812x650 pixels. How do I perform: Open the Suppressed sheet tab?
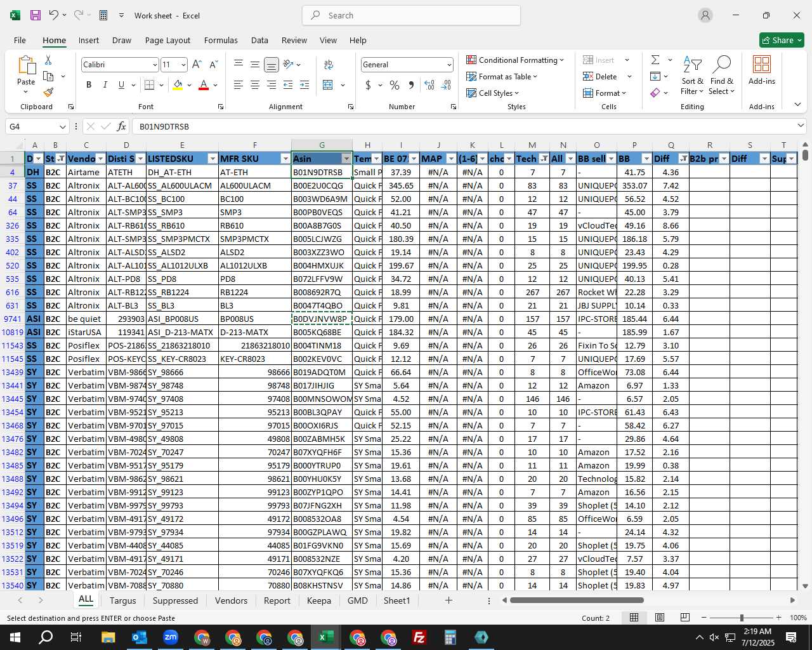point(175,600)
